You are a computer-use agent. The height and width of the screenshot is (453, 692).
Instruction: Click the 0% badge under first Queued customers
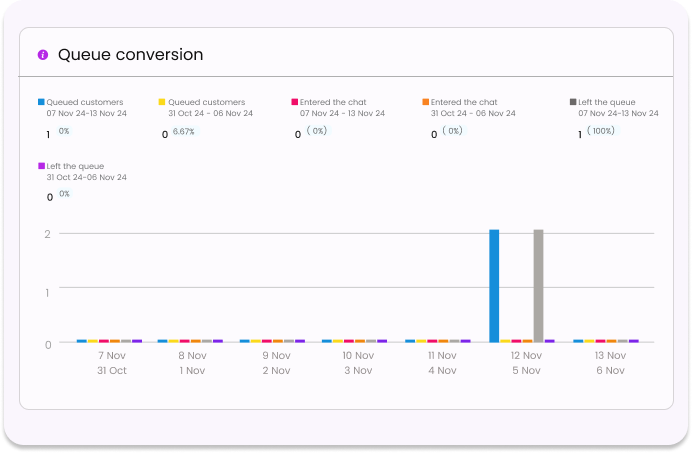point(64,131)
